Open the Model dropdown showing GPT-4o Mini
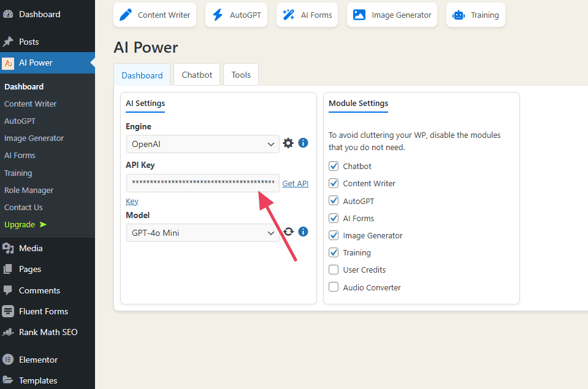The image size is (588, 389). click(x=203, y=233)
